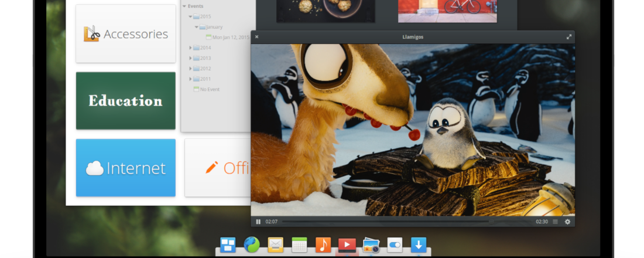This screenshot has height=258, width=644.
Task: Close the Llamigos video window
Action: (x=256, y=36)
